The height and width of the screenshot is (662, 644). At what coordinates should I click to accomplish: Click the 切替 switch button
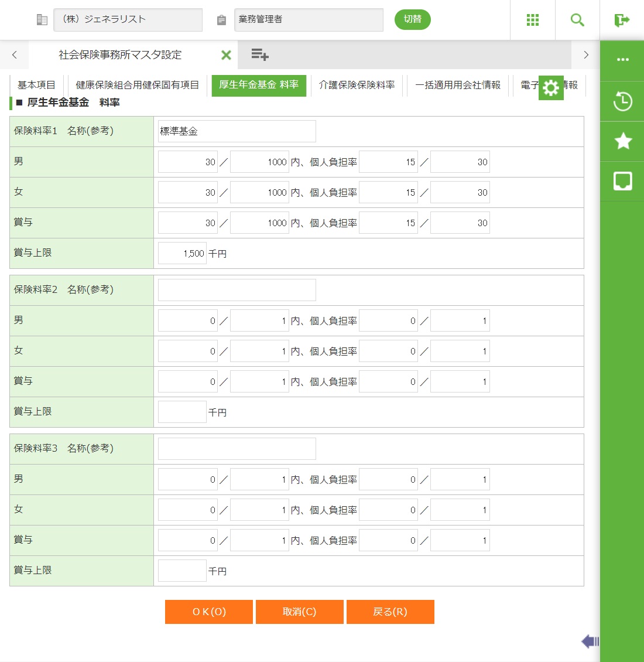(x=412, y=19)
